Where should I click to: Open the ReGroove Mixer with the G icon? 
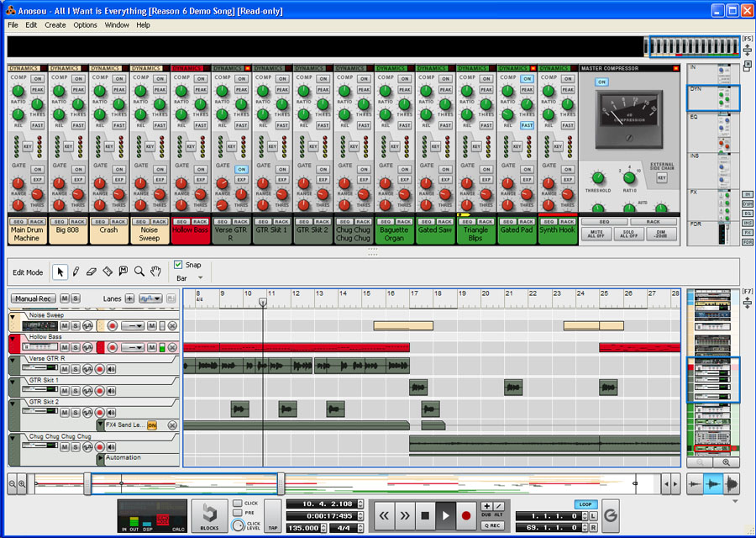611,516
